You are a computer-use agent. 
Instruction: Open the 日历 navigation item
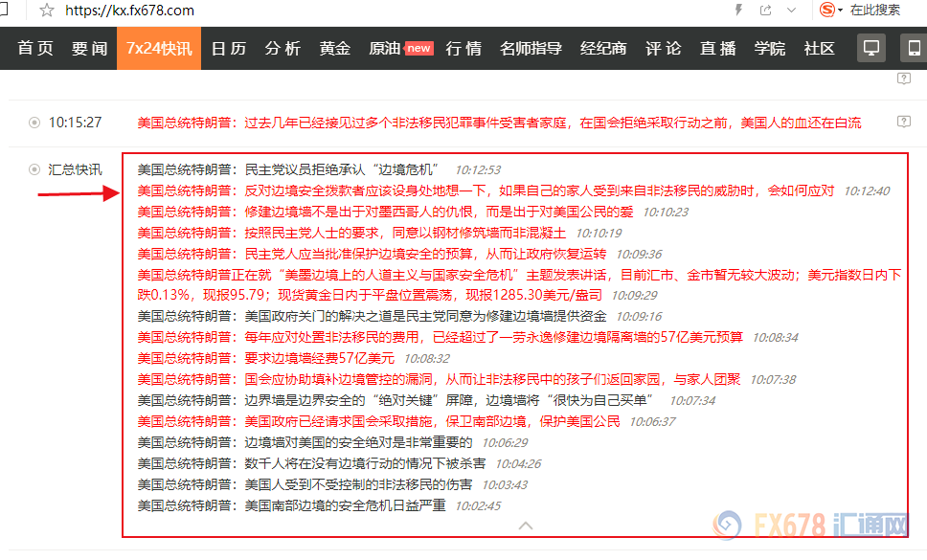[x=229, y=49]
